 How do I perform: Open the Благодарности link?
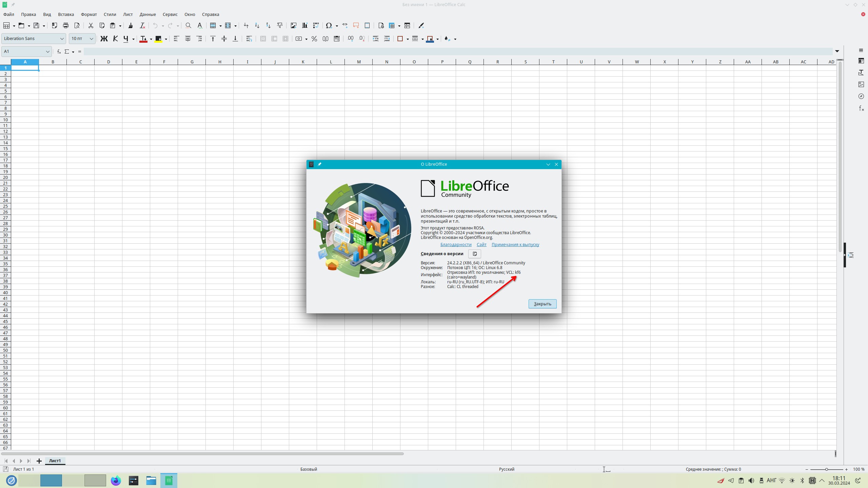(x=456, y=244)
